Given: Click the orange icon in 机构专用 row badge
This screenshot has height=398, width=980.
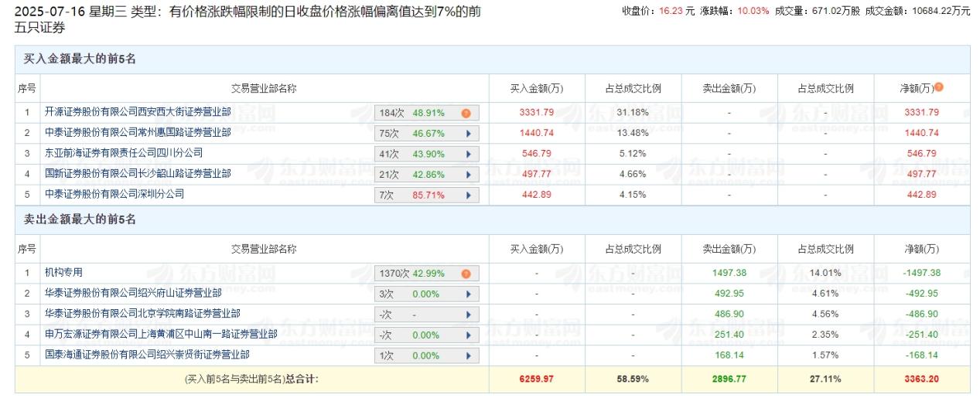Looking at the screenshot, I should coord(466,274).
